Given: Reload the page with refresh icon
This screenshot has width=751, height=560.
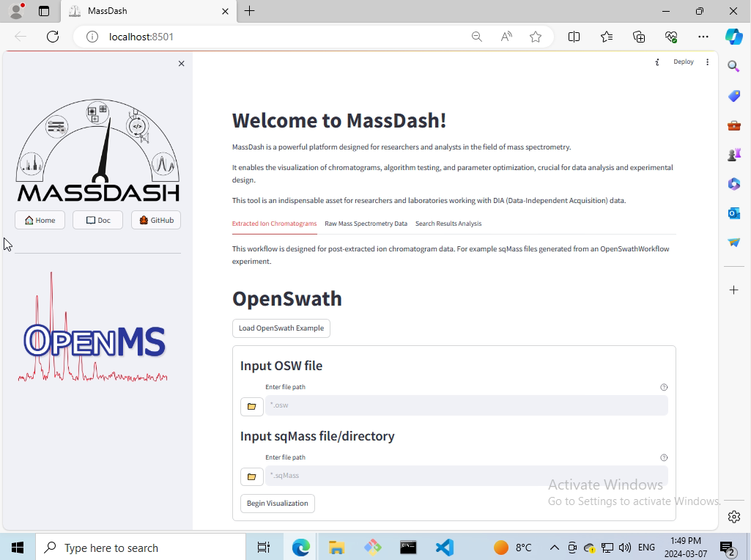Looking at the screenshot, I should point(53,37).
